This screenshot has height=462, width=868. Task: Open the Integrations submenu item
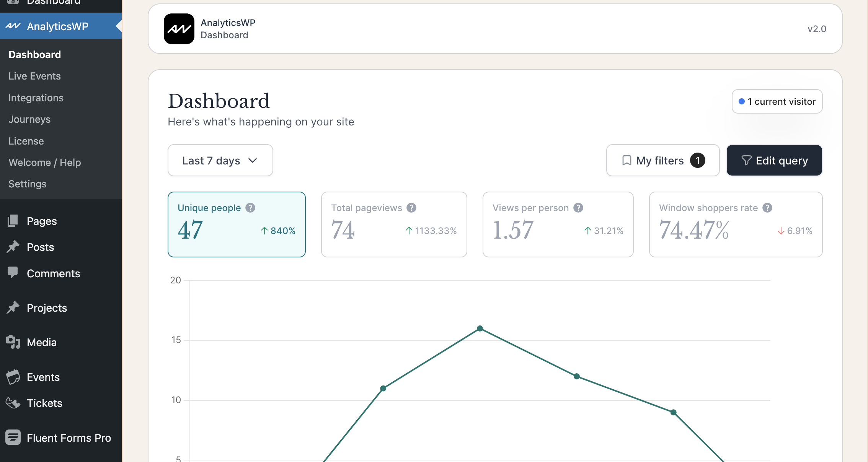point(36,98)
